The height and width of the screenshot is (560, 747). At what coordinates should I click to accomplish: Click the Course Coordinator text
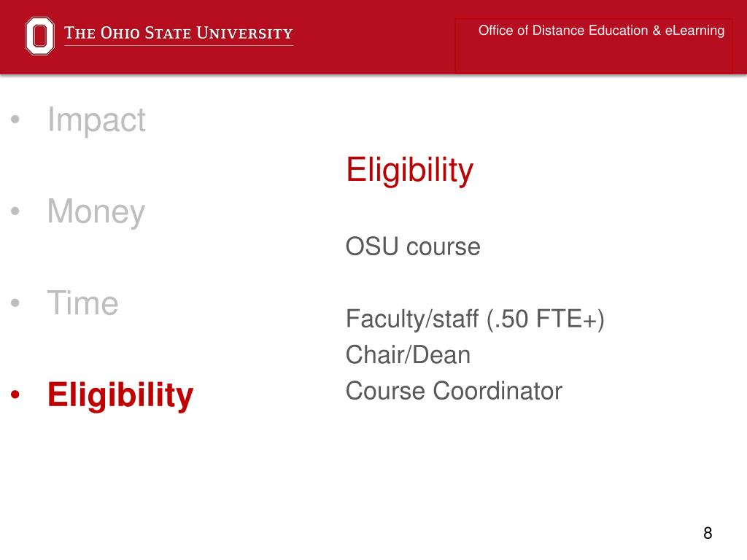click(x=454, y=391)
